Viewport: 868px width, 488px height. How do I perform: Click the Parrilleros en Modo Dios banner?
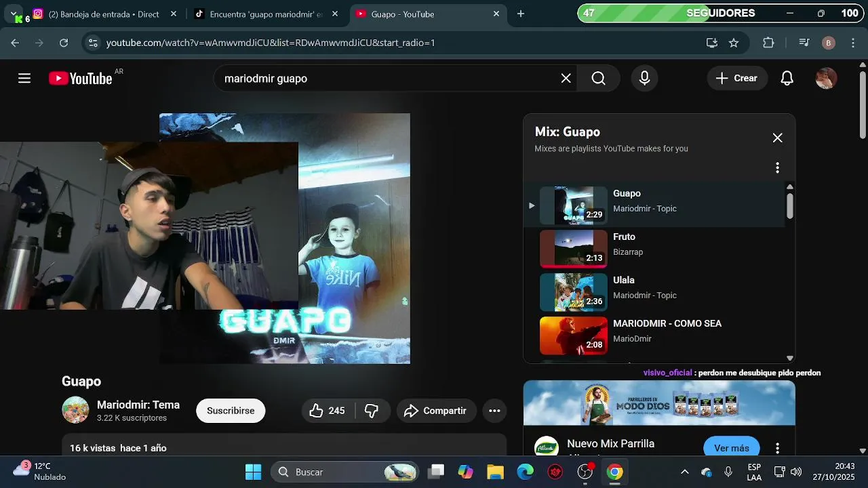(x=659, y=403)
